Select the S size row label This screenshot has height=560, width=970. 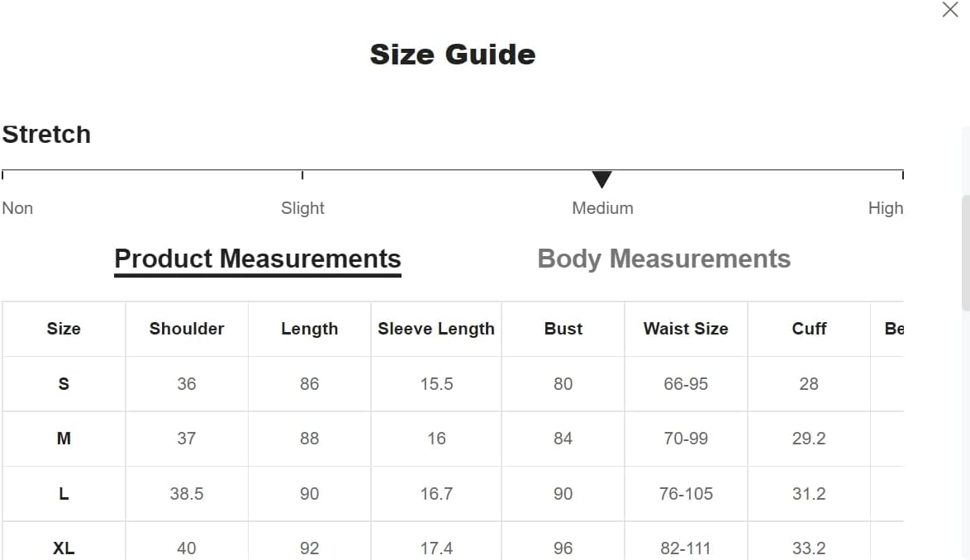point(64,384)
